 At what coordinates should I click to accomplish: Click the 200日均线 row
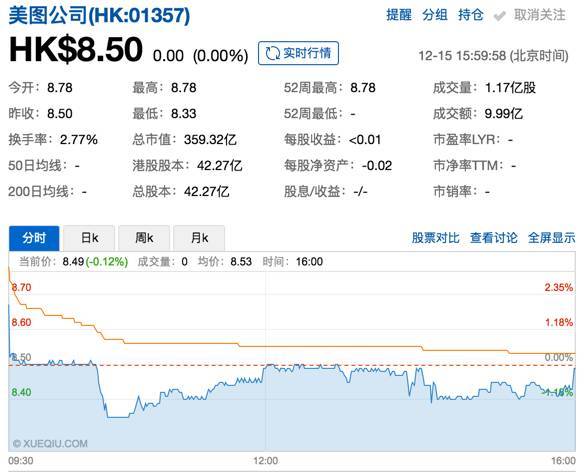click(48, 192)
